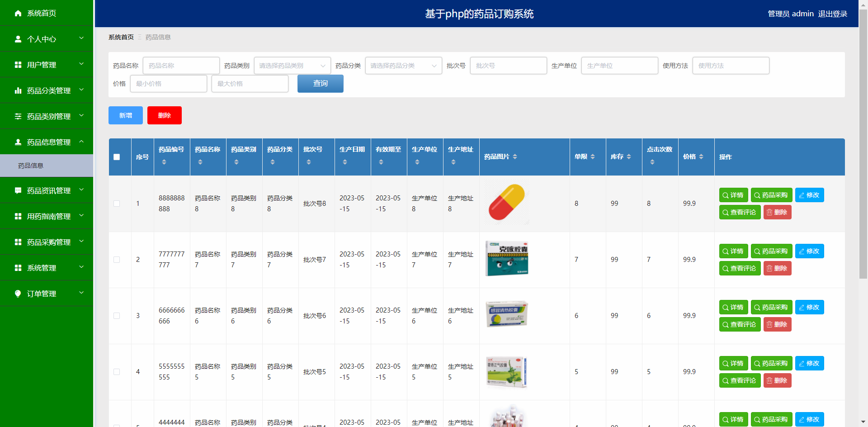Expand 药品资讯管理 menu chevron

pyautogui.click(x=81, y=190)
